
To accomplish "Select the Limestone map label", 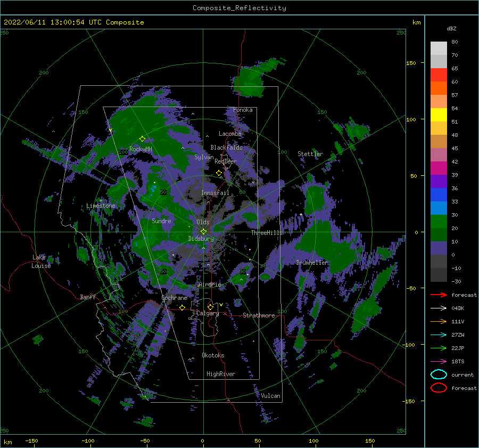I will click(x=101, y=206).
